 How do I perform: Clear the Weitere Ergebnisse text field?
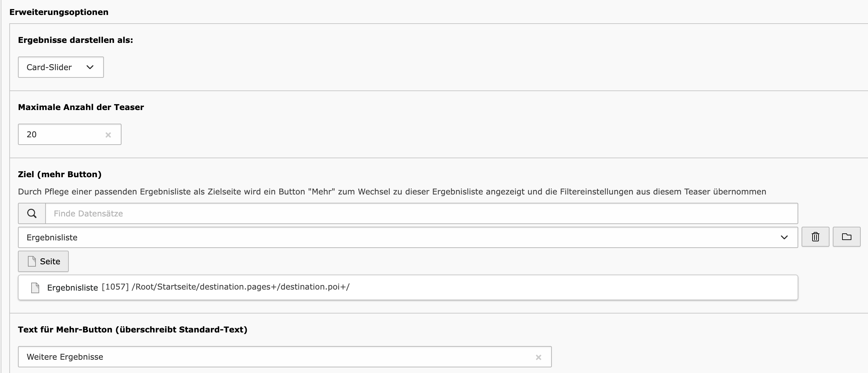[539, 357]
